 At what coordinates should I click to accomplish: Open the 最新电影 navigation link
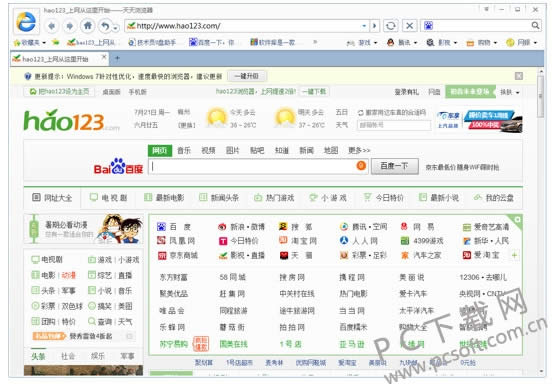[164, 197]
